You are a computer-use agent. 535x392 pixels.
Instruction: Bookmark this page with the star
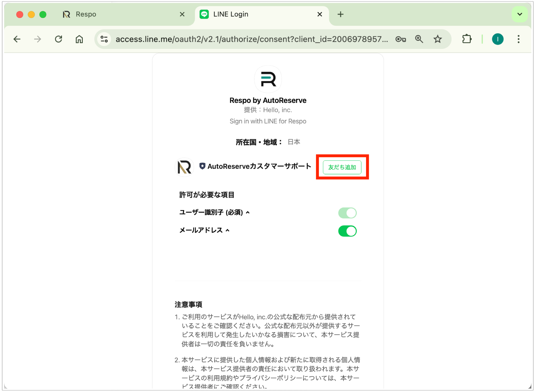(437, 39)
